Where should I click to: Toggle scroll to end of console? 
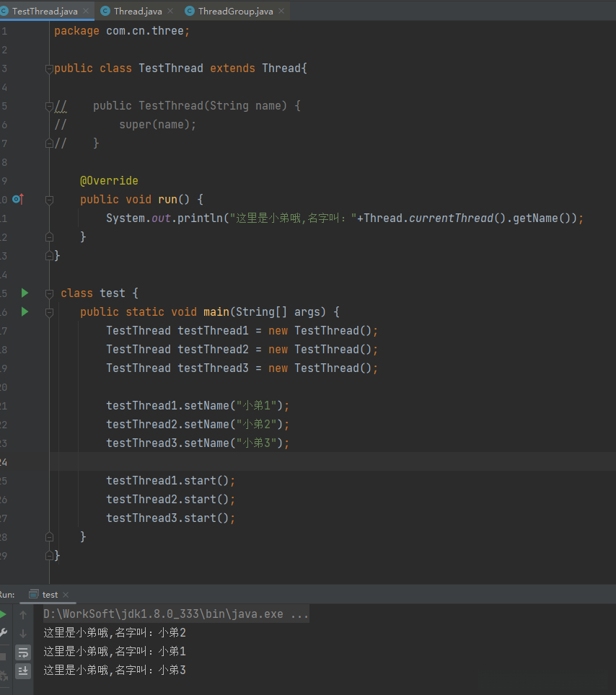pos(23,671)
